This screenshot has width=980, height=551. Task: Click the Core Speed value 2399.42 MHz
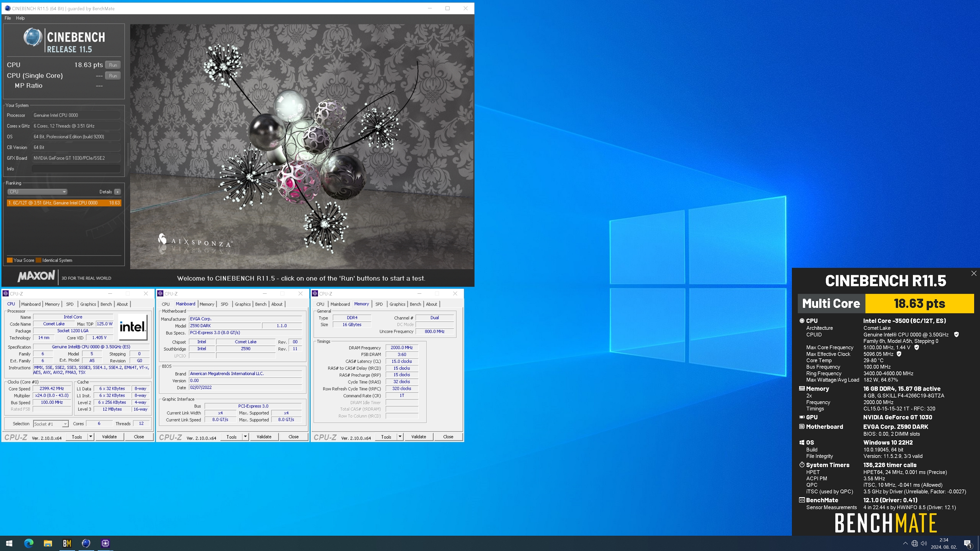[x=52, y=388]
